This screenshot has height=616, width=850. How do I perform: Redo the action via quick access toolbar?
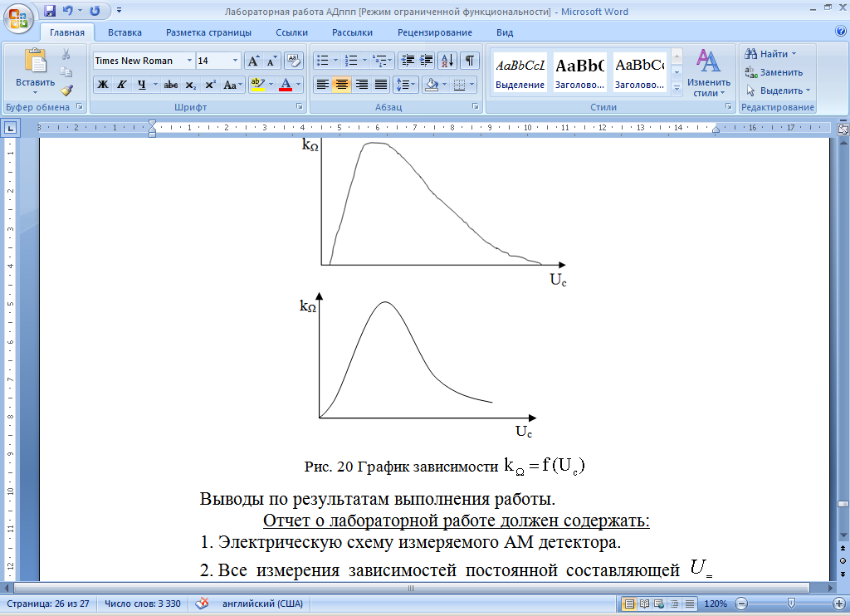click(95, 10)
